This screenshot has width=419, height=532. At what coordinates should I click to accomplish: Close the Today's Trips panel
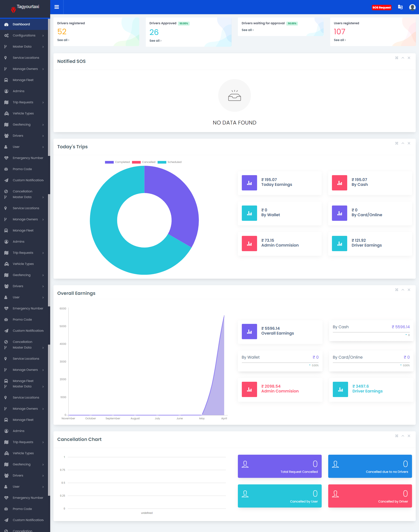pos(409,143)
